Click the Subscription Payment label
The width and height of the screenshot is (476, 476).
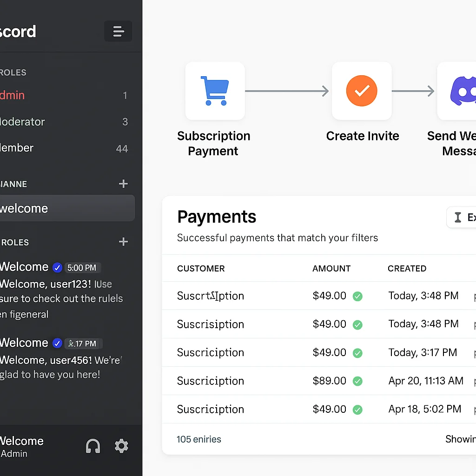coord(213,144)
